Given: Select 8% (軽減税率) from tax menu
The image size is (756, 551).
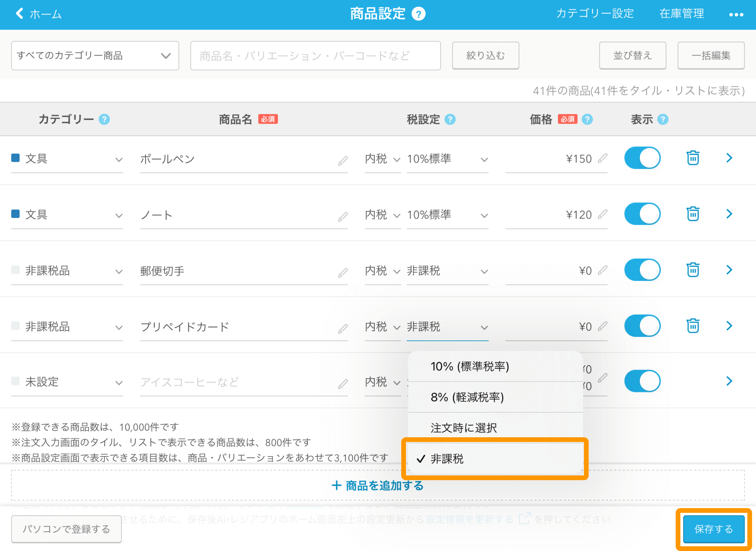Looking at the screenshot, I should pos(467,397).
